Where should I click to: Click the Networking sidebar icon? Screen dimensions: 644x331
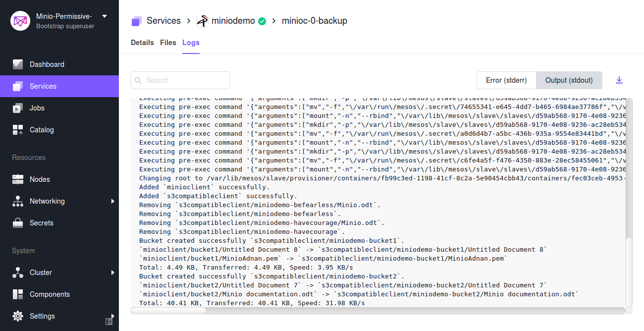(x=18, y=201)
